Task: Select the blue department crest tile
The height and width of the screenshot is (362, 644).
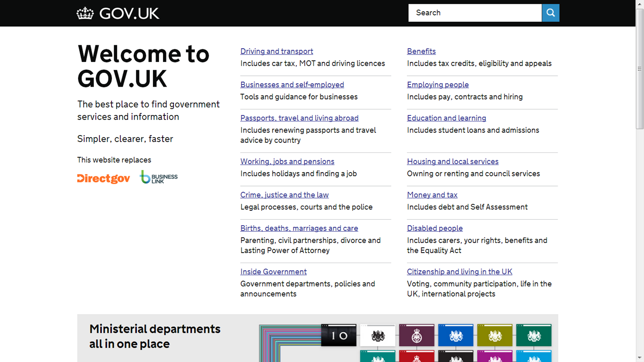Action: 456,335
